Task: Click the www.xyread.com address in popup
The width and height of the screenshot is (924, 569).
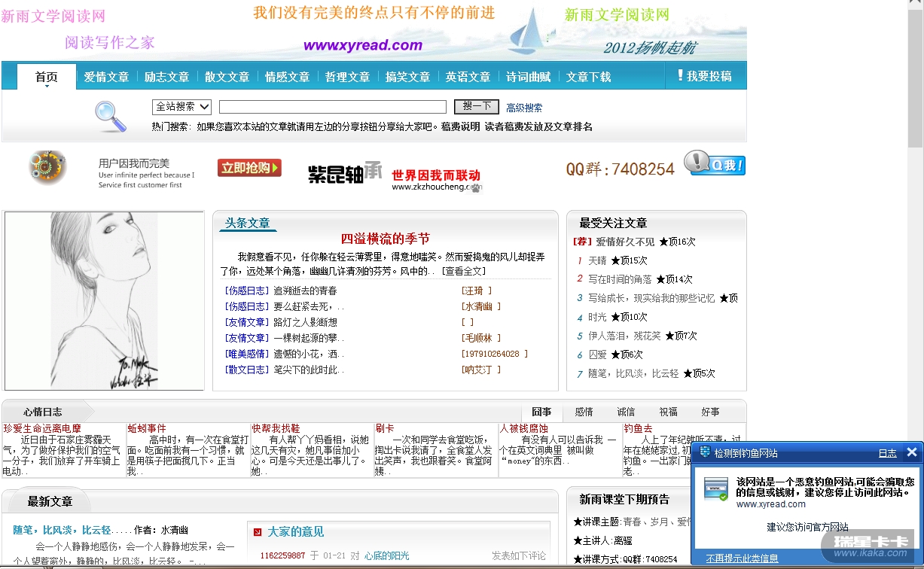Action: click(x=771, y=504)
